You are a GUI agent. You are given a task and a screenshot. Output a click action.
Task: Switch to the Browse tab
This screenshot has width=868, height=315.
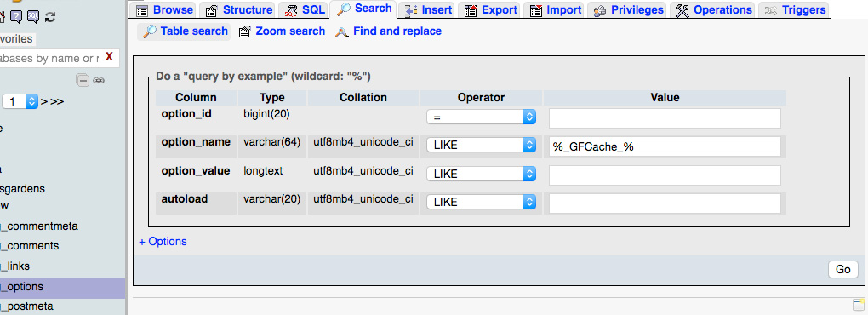164,9
